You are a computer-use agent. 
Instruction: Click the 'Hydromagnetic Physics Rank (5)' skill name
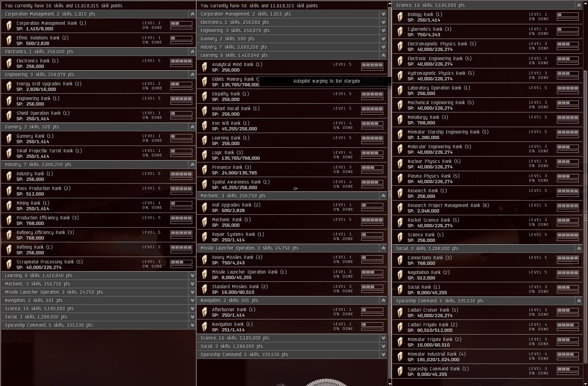coord(441,73)
